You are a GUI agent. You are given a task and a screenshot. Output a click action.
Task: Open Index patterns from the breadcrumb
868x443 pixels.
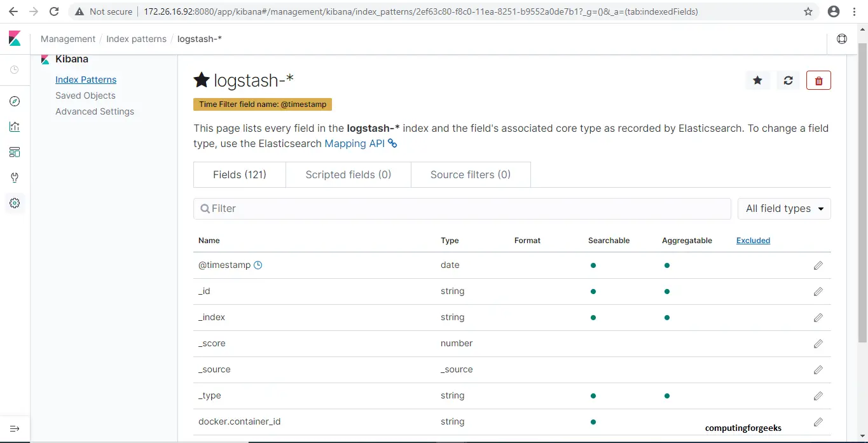pyautogui.click(x=136, y=39)
